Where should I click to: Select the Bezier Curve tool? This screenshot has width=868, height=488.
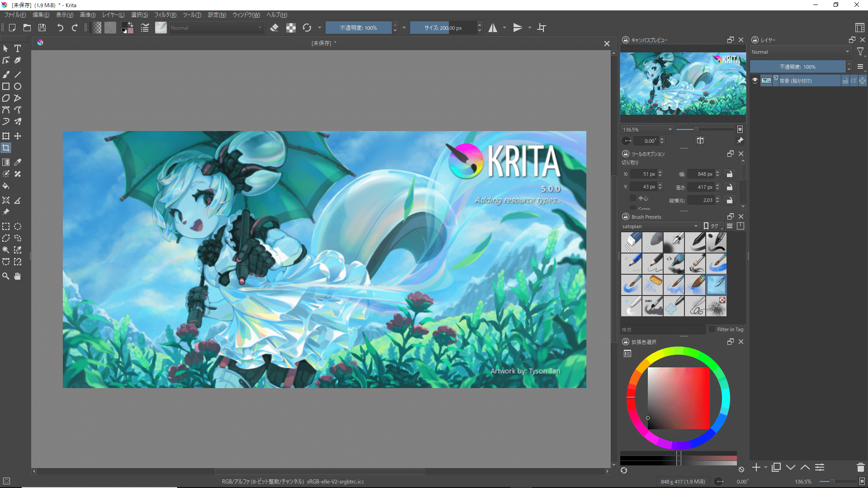point(6,110)
